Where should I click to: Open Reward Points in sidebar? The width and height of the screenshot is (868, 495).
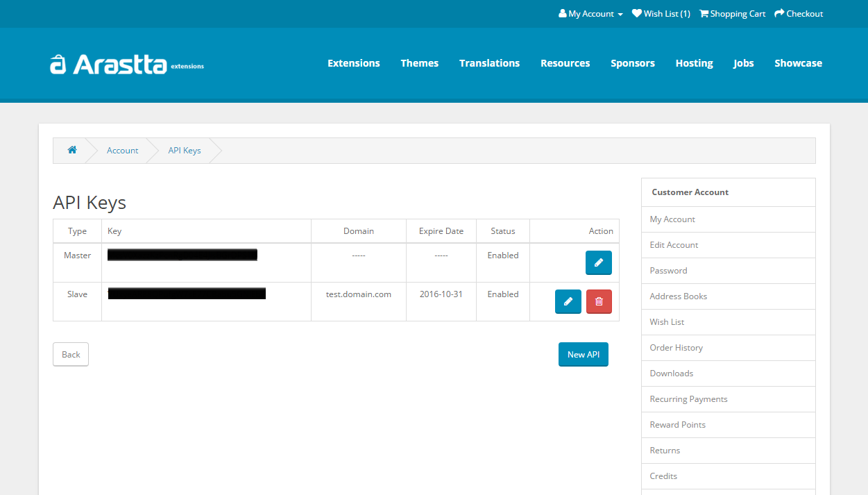(x=677, y=425)
